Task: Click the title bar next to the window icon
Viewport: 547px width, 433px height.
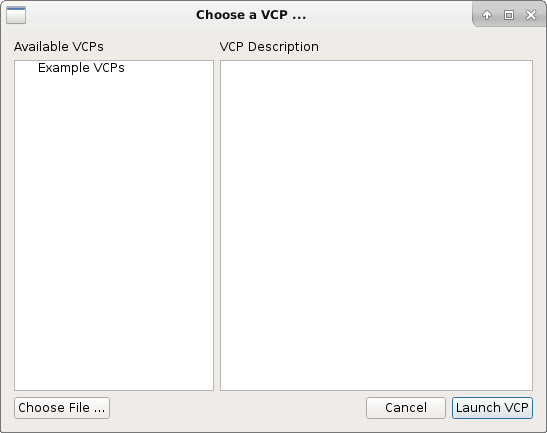Action: (105, 15)
